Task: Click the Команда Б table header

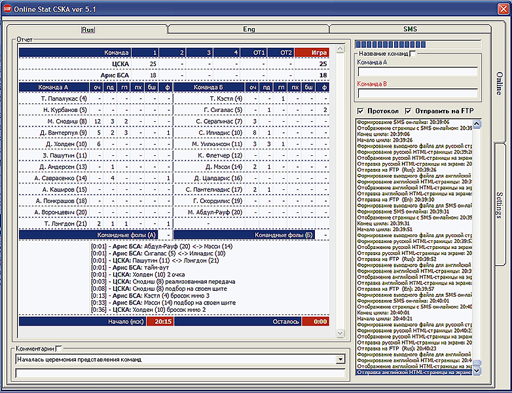Action: [x=209, y=87]
